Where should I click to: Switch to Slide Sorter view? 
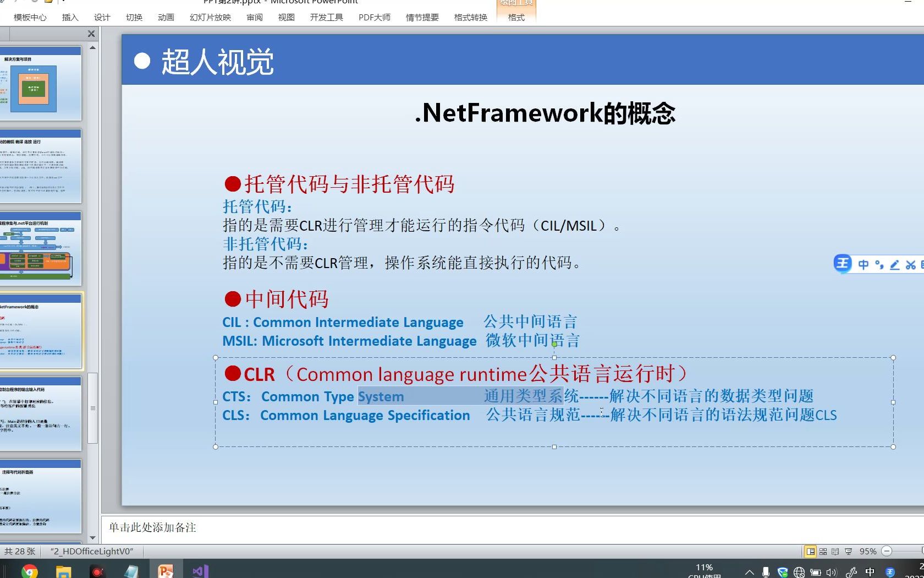coord(823,551)
